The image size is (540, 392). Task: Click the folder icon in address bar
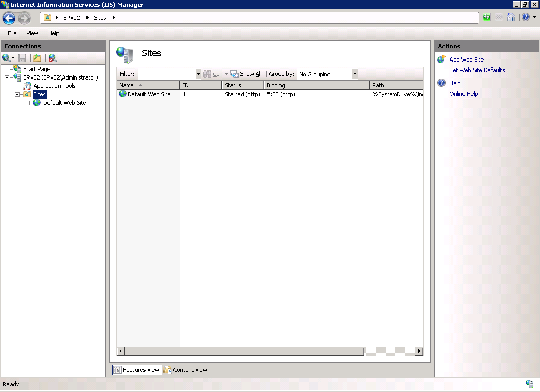point(47,17)
